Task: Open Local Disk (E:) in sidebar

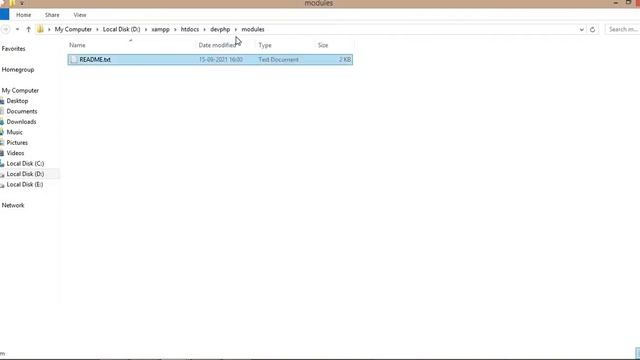Action: click(24, 184)
